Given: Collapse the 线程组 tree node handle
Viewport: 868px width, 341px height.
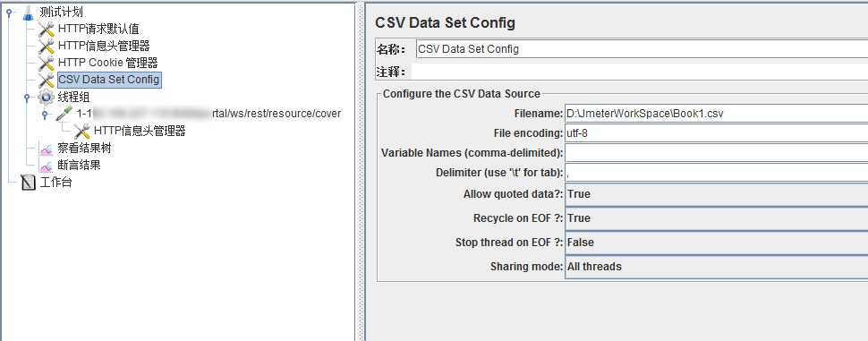Looking at the screenshot, I should (x=27, y=98).
